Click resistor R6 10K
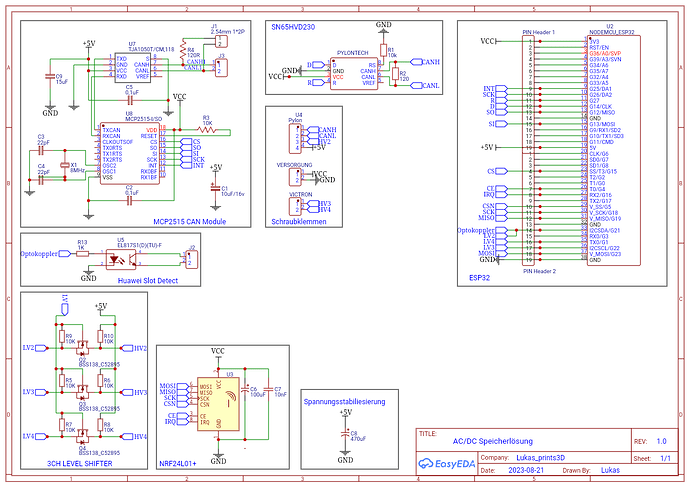690x488 pixels. [100, 381]
